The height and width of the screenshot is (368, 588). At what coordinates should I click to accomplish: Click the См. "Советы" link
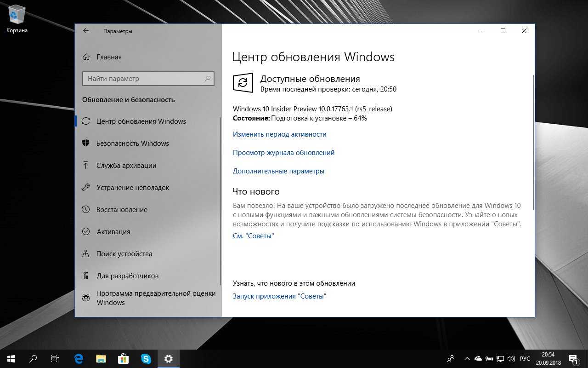[x=253, y=236]
